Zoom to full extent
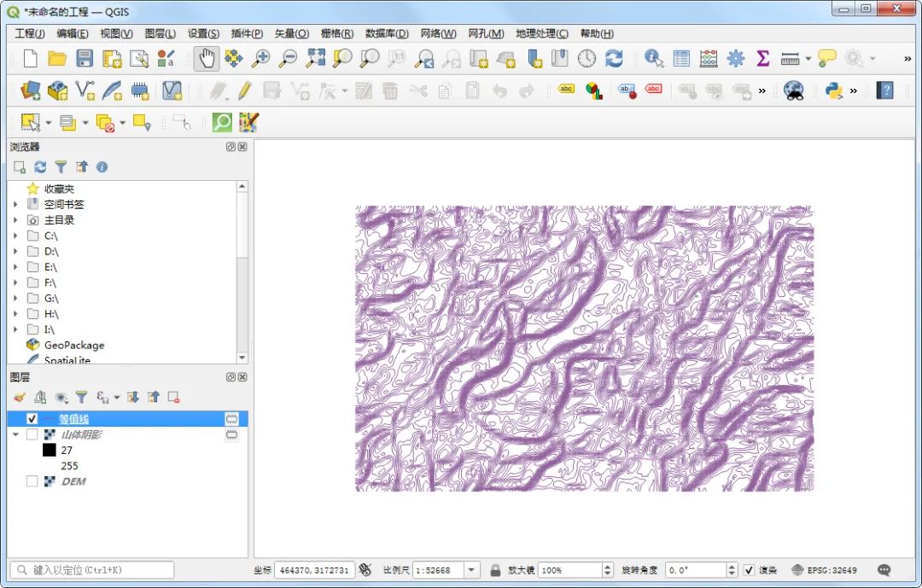The image size is (922, 588). point(315,58)
